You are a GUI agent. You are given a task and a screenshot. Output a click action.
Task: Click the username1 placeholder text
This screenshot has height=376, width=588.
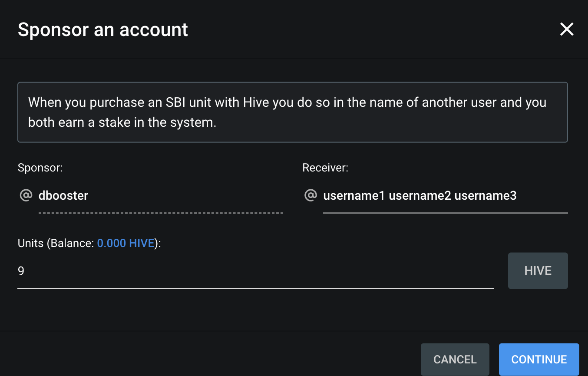click(354, 196)
